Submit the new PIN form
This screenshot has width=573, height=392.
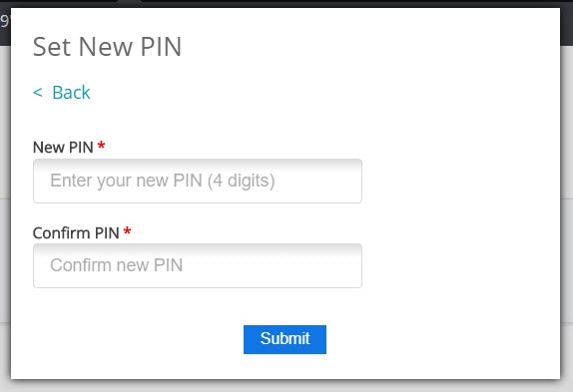[285, 339]
